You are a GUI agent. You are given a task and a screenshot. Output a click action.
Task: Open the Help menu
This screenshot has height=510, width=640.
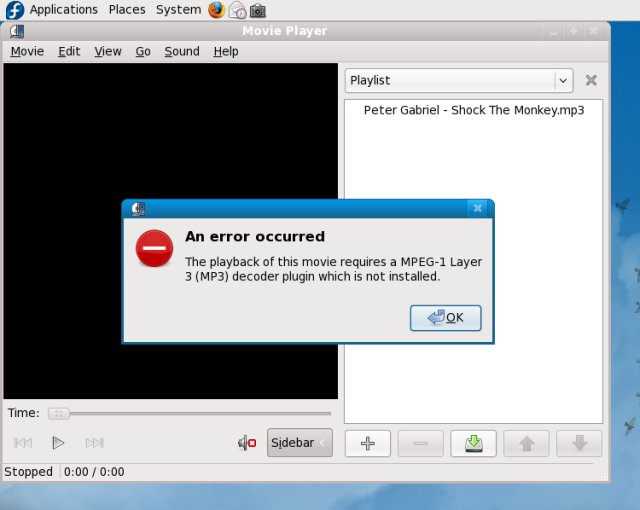tap(226, 51)
